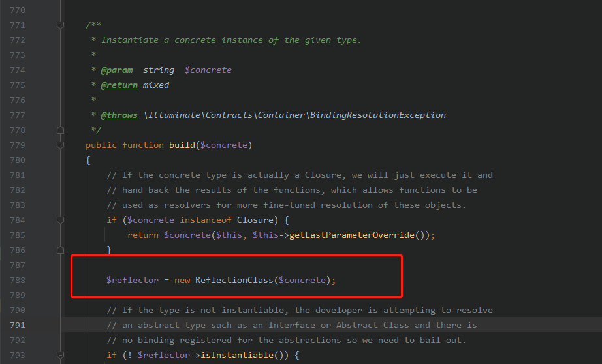
Task: Click the new keyword on line 788
Action: click(x=182, y=281)
